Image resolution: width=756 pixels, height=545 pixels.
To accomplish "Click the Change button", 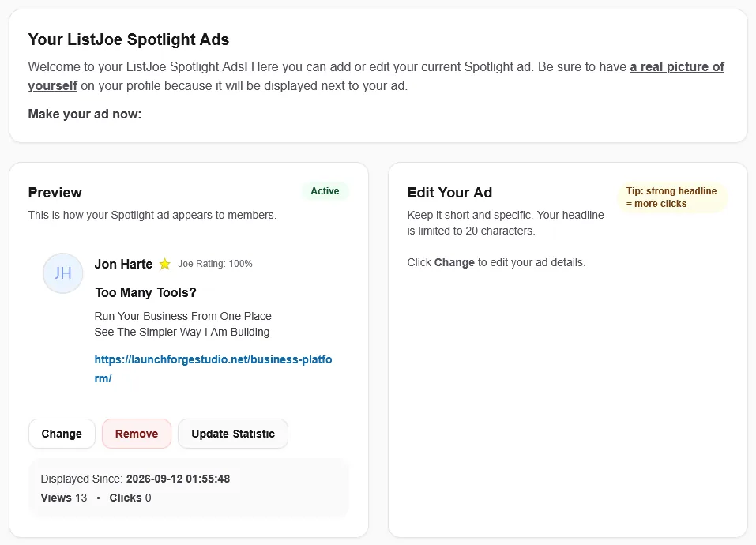I will pyautogui.click(x=62, y=434).
